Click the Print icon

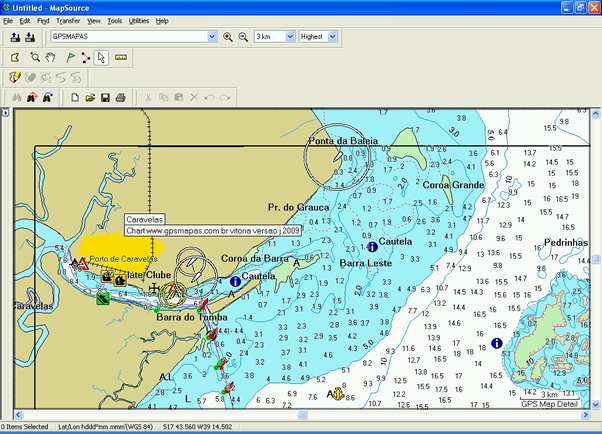[120, 97]
